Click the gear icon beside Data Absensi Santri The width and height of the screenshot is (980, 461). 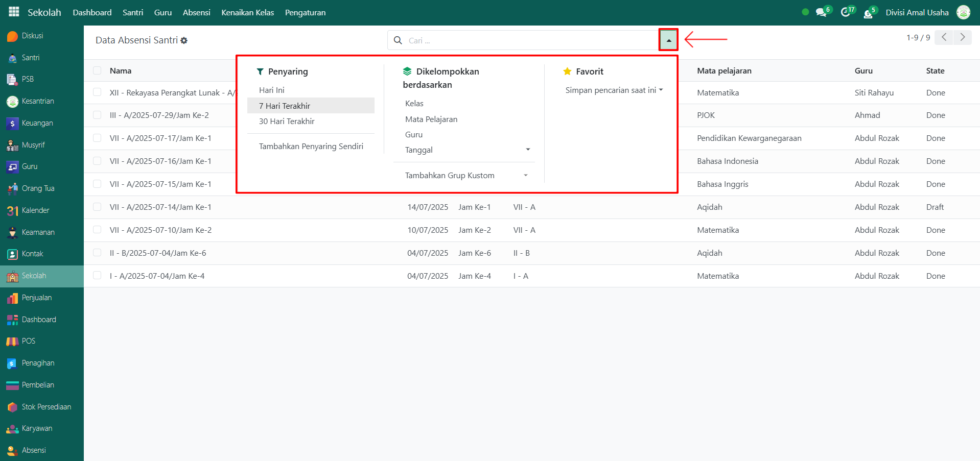184,40
